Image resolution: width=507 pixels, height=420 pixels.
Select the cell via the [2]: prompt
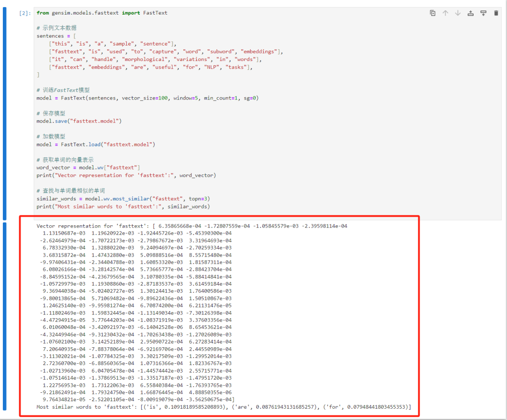[x=25, y=13]
